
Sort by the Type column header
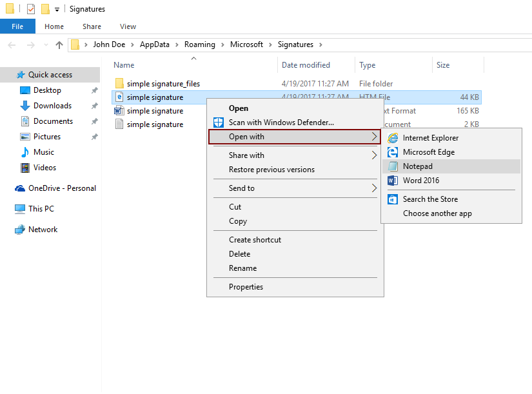pos(393,65)
